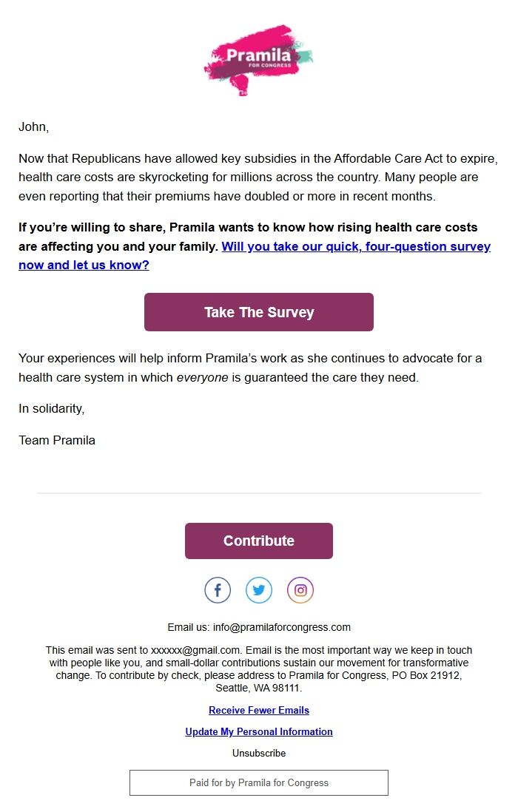This screenshot has width=518, height=812.
Task: Click the Contribute button
Action: coord(258,541)
